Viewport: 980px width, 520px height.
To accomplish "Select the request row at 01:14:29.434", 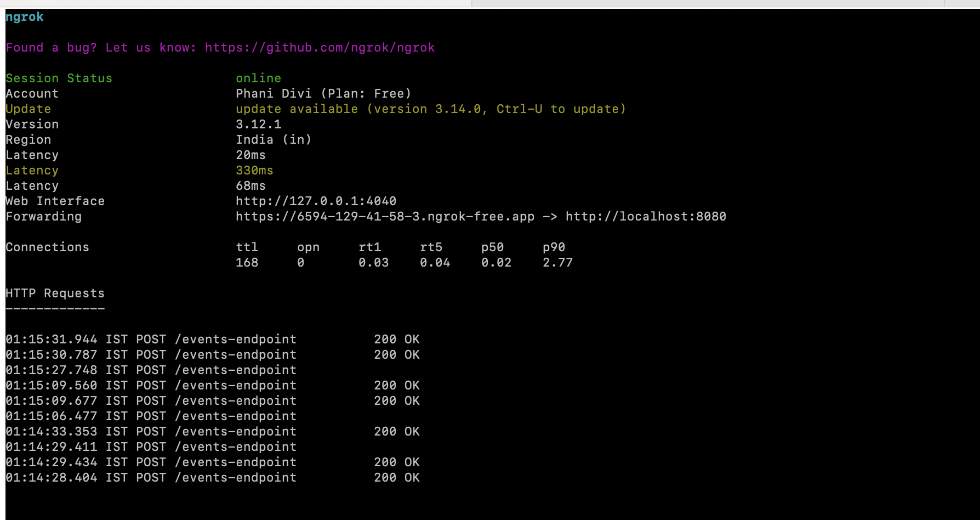I will tap(213, 462).
